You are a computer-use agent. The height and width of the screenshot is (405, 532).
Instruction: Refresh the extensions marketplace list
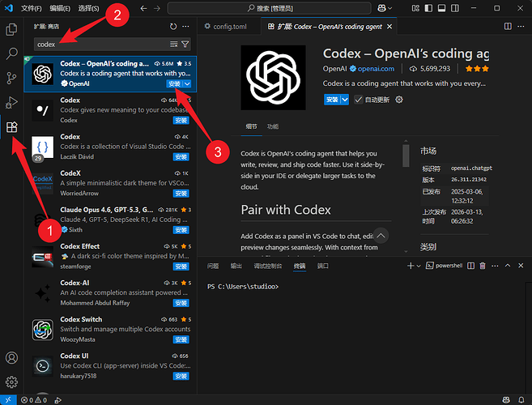pos(173,27)
